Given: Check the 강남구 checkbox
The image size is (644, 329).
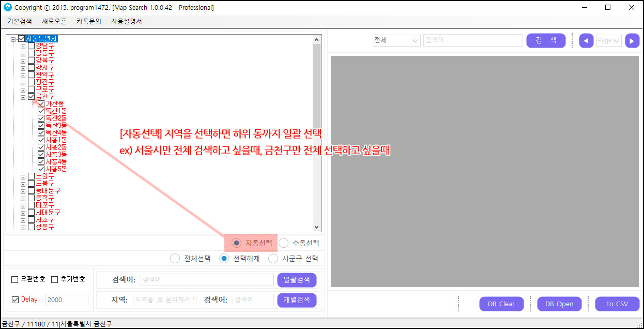Looking at the screenshot, I should coord(31,46).
